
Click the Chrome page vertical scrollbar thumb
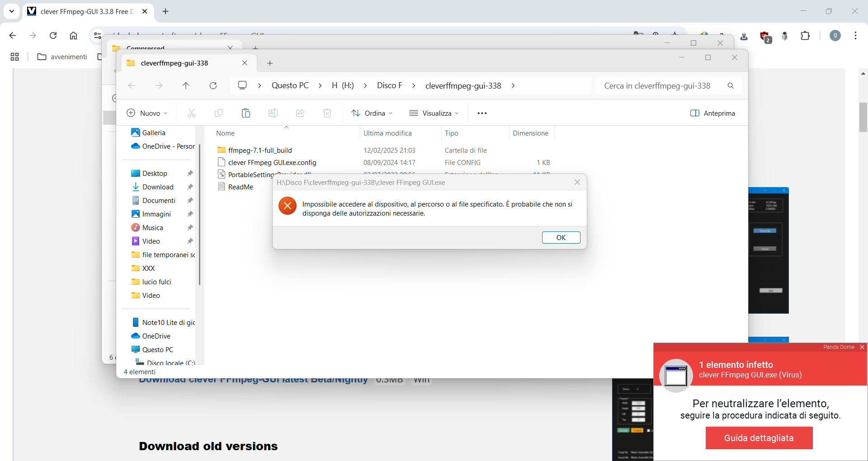(x=863, y=117)
